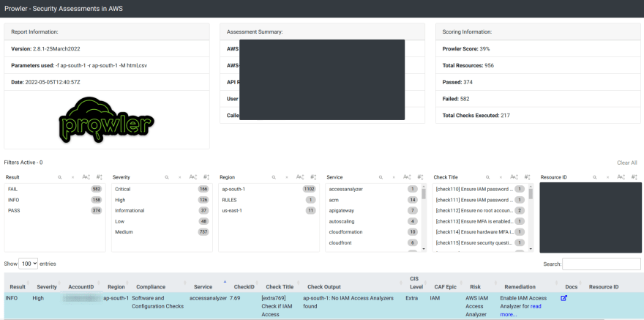
Task: Sort Result filter alphabetically
Action: (86, 177)
